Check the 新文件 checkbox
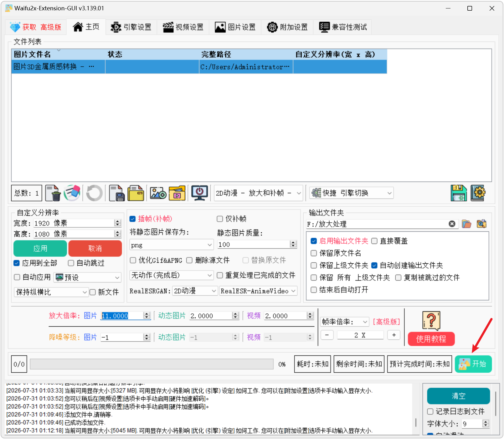 93,292
